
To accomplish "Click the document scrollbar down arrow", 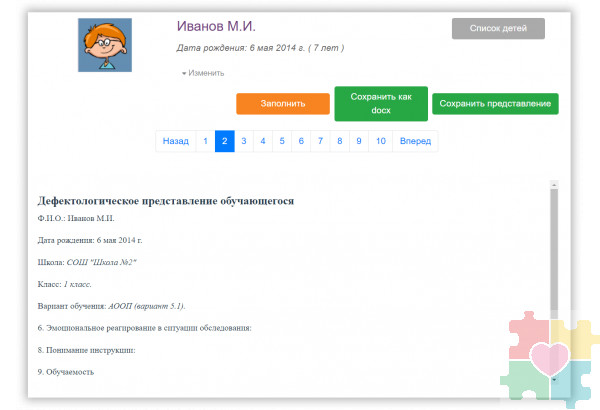I will [x=554, y=381].
